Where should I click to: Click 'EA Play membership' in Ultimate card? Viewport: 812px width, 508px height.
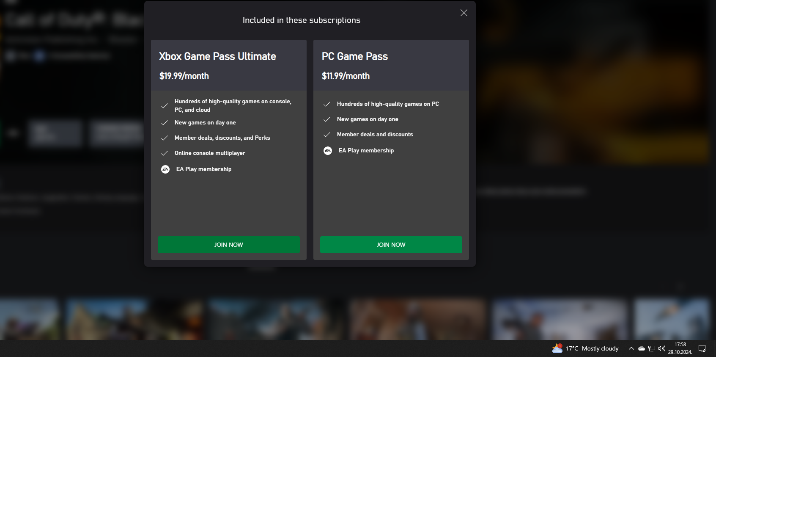tap(204, 169)
